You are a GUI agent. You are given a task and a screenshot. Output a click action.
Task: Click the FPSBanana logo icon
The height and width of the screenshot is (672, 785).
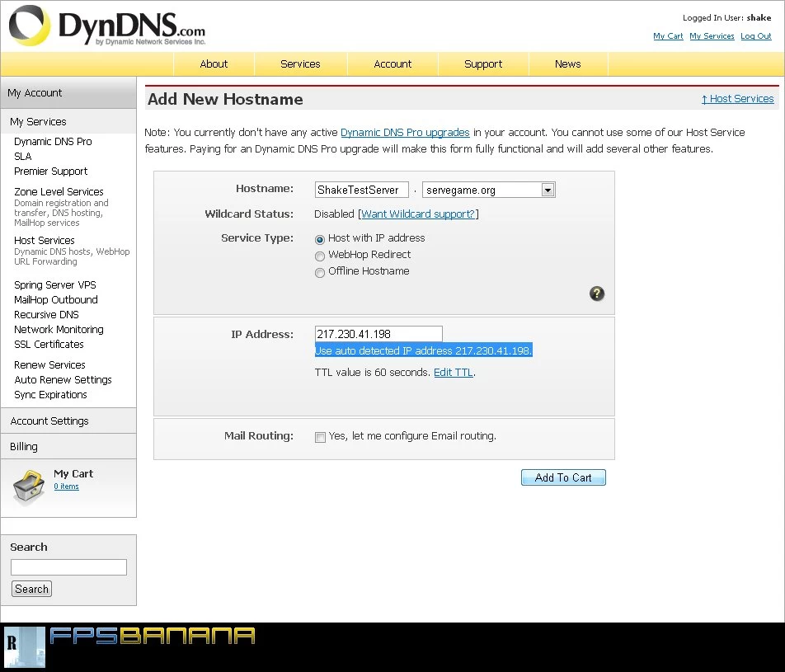(24, 646)
